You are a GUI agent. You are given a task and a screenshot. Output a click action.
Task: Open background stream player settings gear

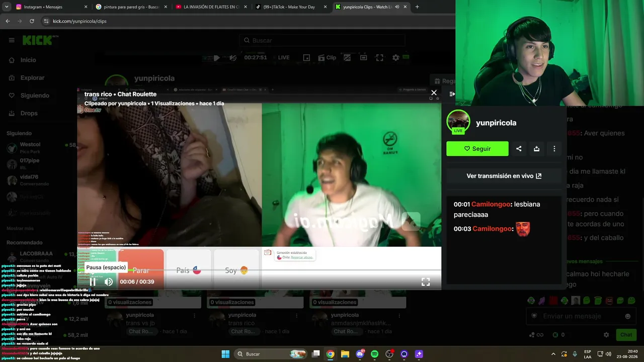click(x=396, y=58)
